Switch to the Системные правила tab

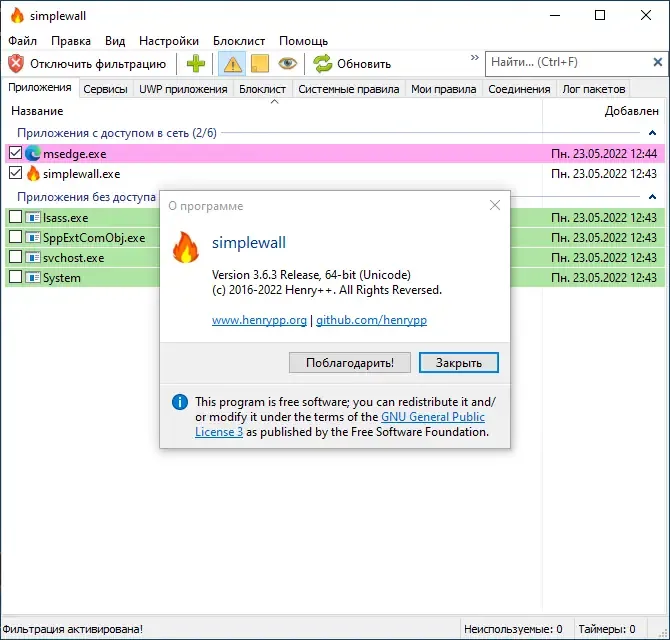click(x=349, y=89)
